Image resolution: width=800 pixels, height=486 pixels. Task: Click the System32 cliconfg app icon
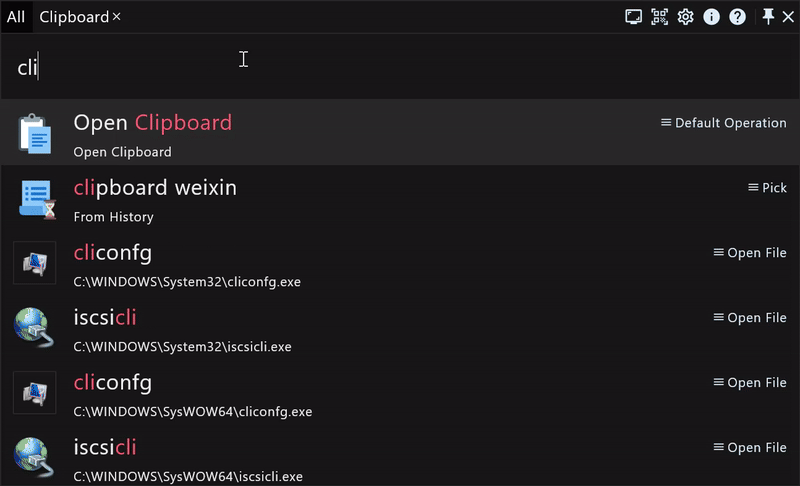34,263
